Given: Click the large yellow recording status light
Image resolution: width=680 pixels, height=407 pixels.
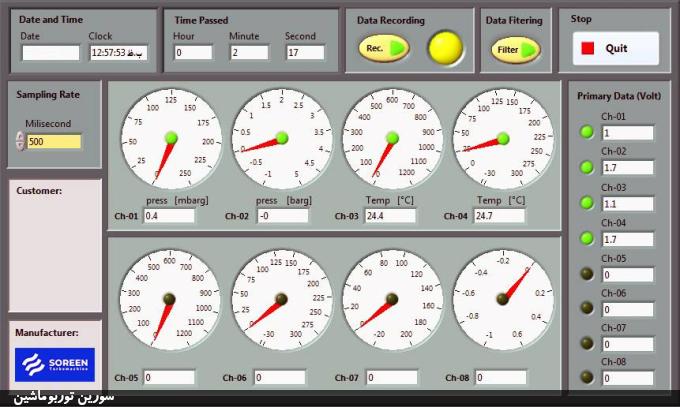Looking at the screenshot, I should [444, 47].
